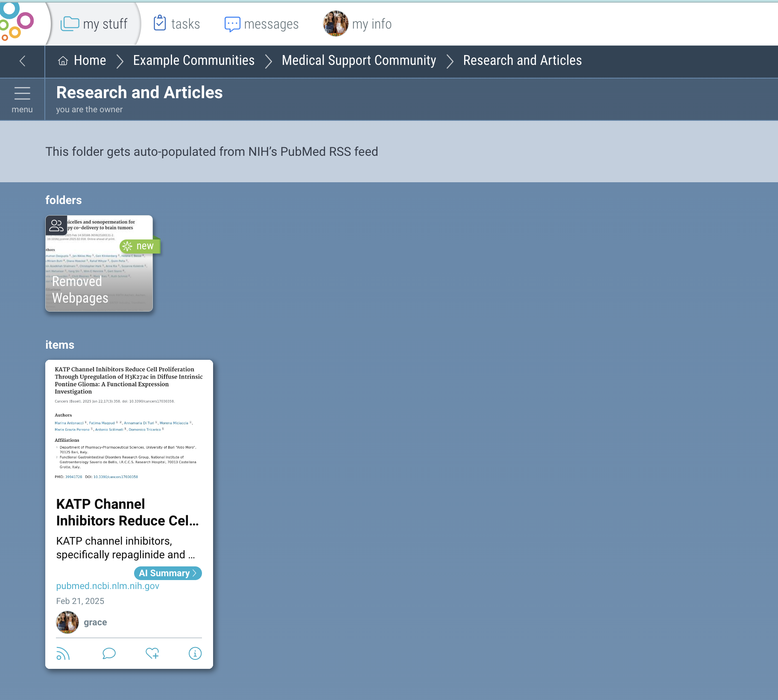Open comments via speech bubble icon
Screen dimensions: 778x700
click(109, 653)
